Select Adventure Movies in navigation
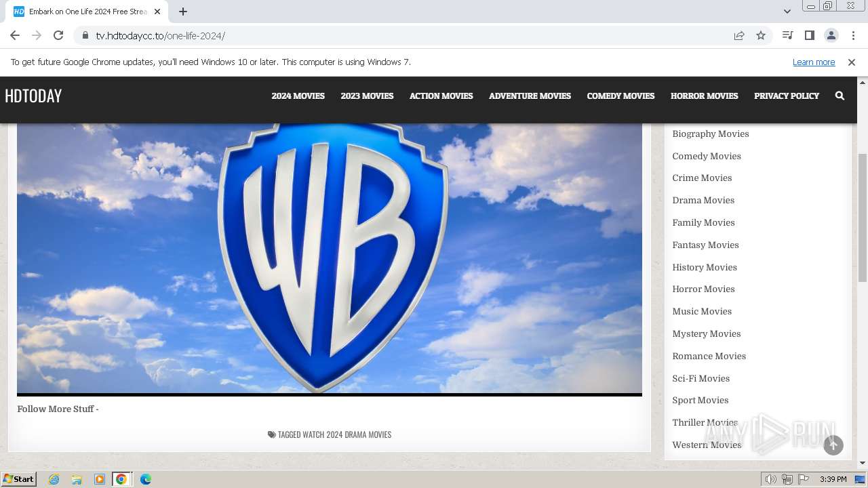The width and height of the screenshot is (868, 488). coord(530,96)
